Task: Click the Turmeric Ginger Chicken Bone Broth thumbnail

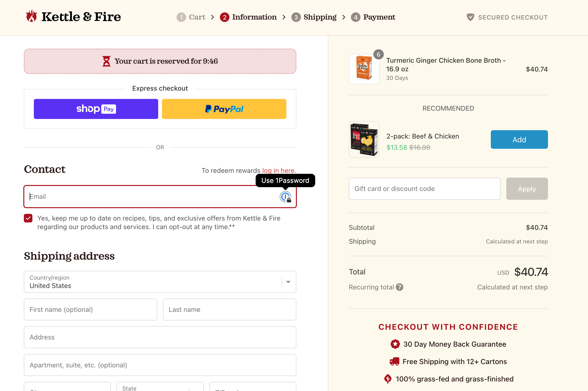Action: [x=364, y=69]
